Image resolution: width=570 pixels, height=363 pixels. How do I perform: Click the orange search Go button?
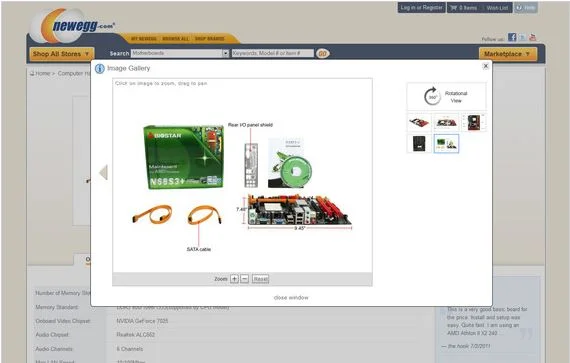pyautogui.click(x=322, y=53)
